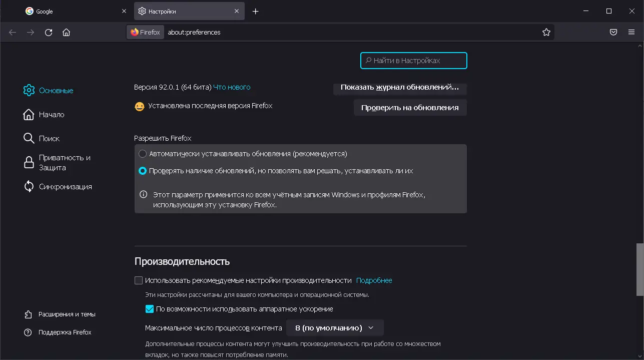Enable recommended performance settings
644x360 pixels.
pos(139,280)
